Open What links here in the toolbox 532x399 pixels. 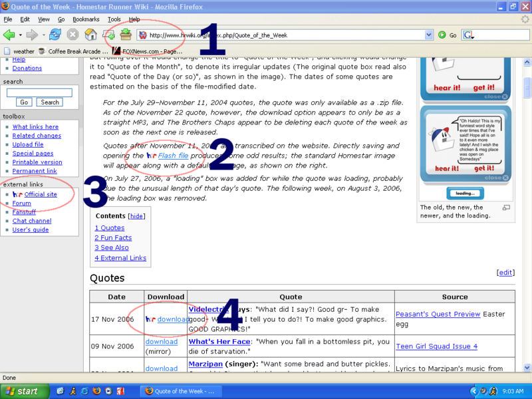tap(35, 127)
